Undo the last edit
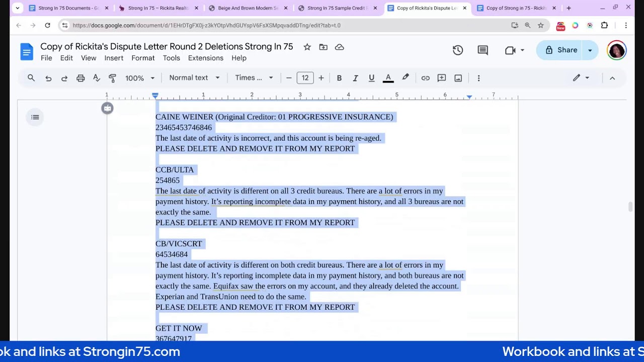Image resolution: width=644 pixels, height=362 pixels. tap(48, 78)
